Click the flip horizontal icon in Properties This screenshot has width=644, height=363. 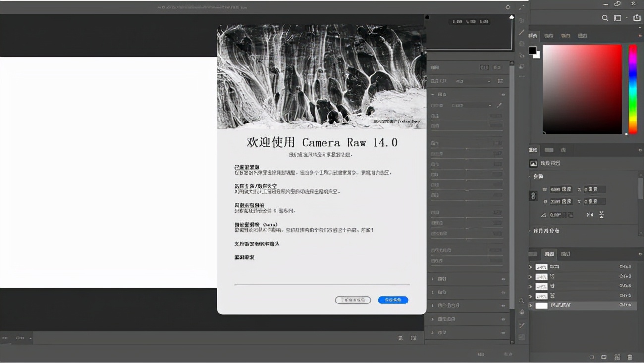[590, 215]
